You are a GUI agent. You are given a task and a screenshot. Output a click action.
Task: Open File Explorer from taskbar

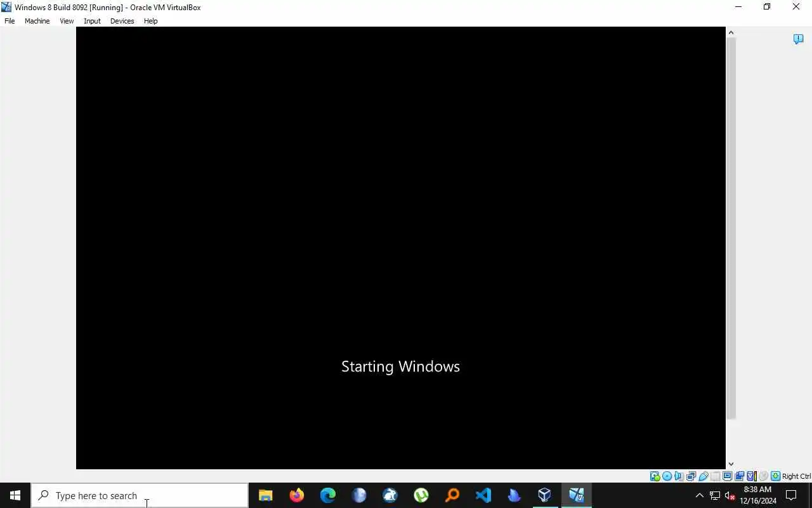pos(265,495)
